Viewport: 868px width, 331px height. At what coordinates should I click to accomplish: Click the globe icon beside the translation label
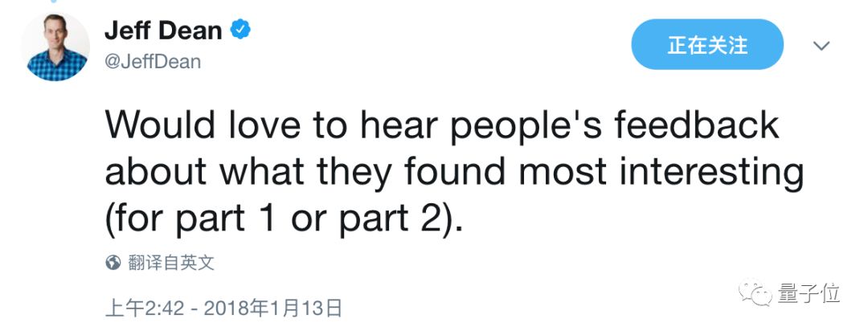pos(113,262)
